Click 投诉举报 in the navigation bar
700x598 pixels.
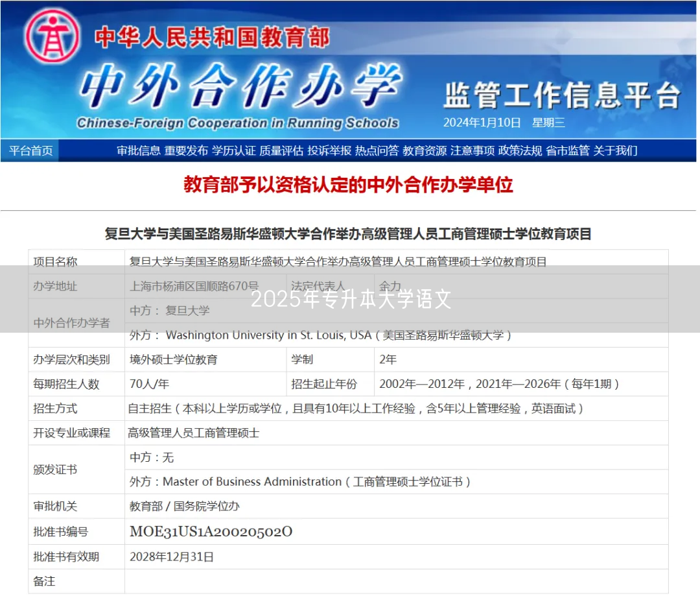[329, 150]
